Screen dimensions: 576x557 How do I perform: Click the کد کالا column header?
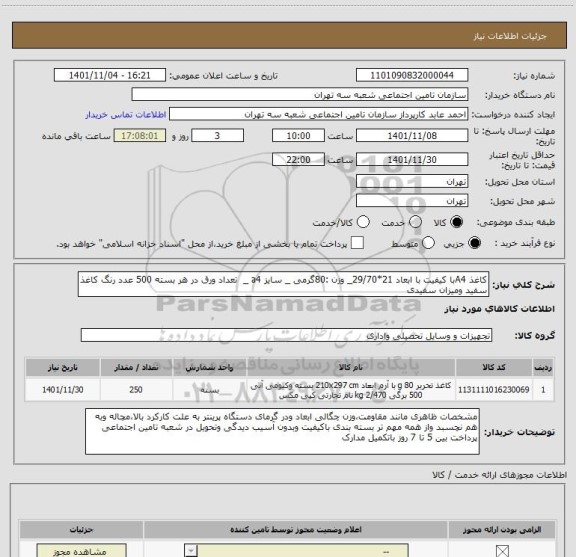(x=494, y=367)
